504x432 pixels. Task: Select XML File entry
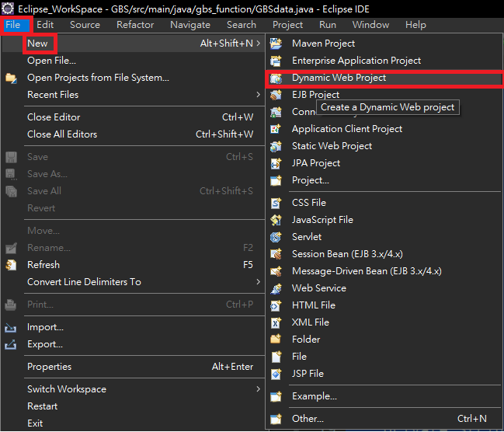pyautogui.click(x=384, y=322)
